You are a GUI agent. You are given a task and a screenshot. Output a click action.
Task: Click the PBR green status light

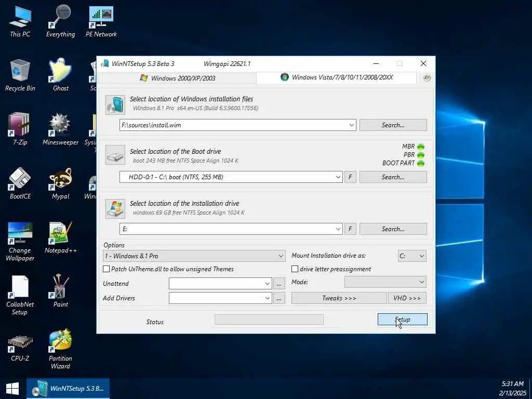(x=421, y=155)
